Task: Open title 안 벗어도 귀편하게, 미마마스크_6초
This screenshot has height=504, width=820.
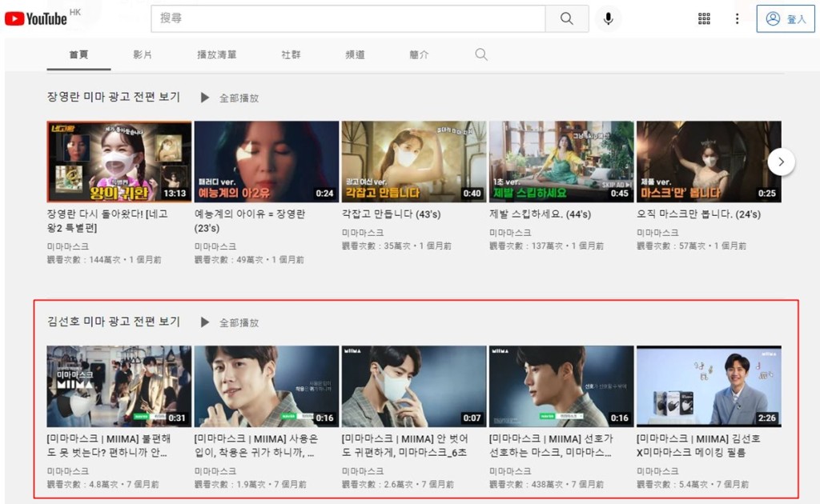Action: (404, 446)
